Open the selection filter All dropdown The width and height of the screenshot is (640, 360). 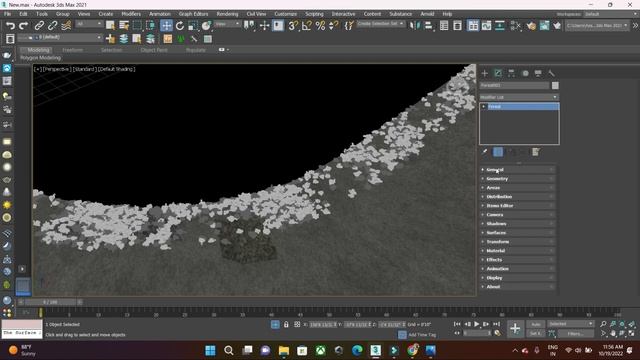point(89,24)
